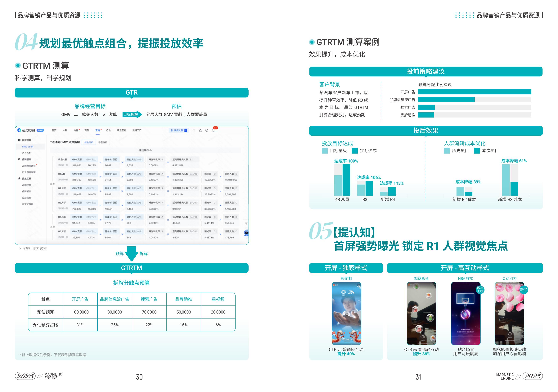Click the R3人群 row label
Viewport: 558px width, 392px height.
[x=62, y=203]
